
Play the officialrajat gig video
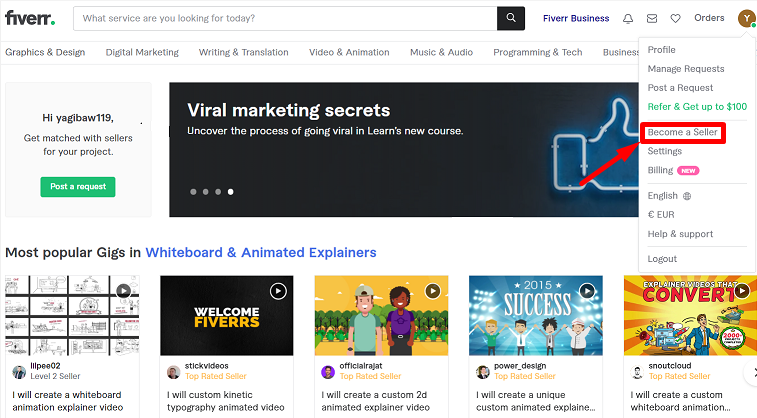click(433, 291)
